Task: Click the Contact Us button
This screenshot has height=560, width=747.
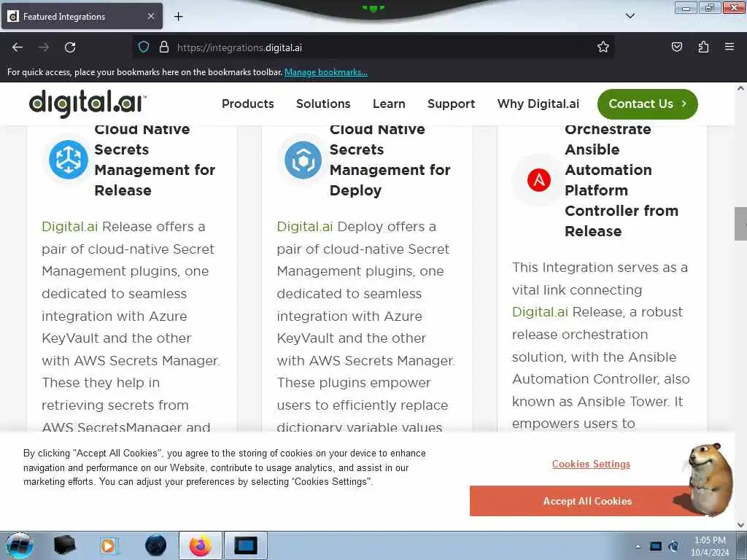Action: pyautogui.click(x=648, y=104)
